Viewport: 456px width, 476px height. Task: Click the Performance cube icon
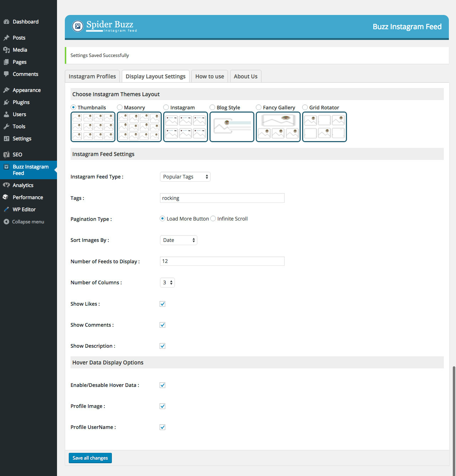pyautogui.click(x=5, y=197)
